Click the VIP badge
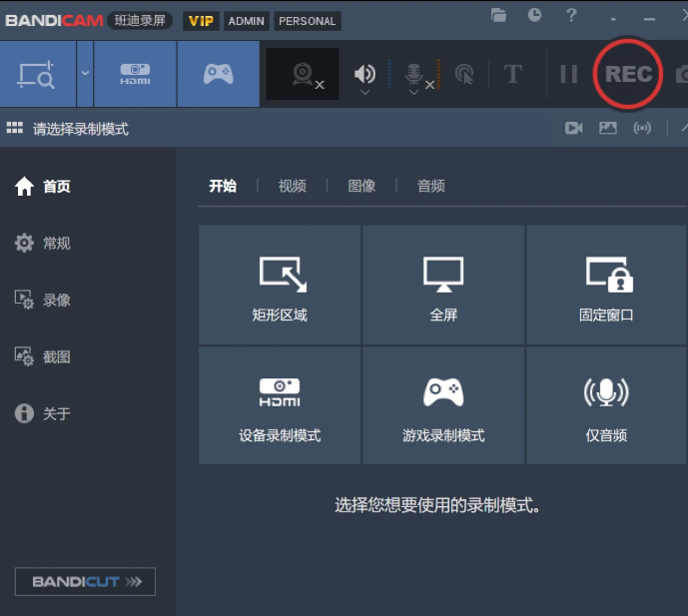688x616 pixels. pyautogui.click(x=201, y=21)
